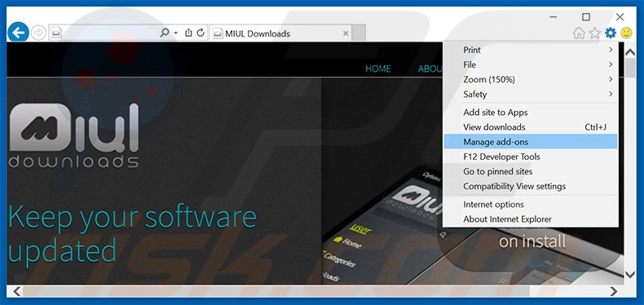Open the Print submenu

tap(531, 50)
